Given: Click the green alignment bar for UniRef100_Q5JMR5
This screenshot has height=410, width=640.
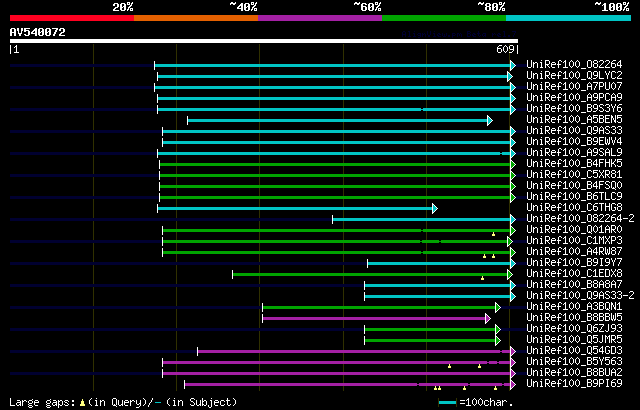Looking at the screenshot, I should point(430,341).
